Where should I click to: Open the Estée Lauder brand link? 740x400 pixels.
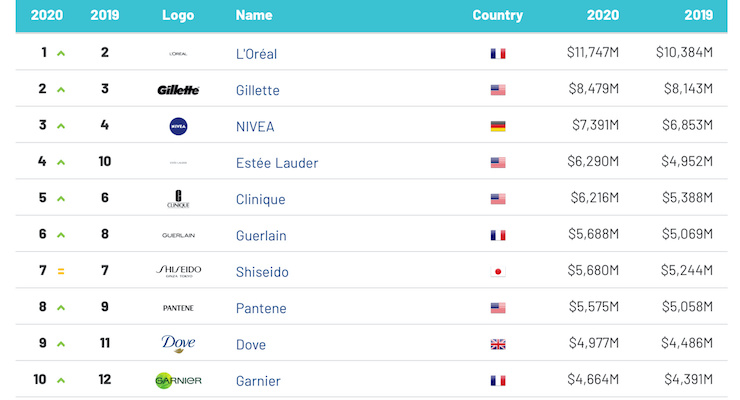[275, 162]
